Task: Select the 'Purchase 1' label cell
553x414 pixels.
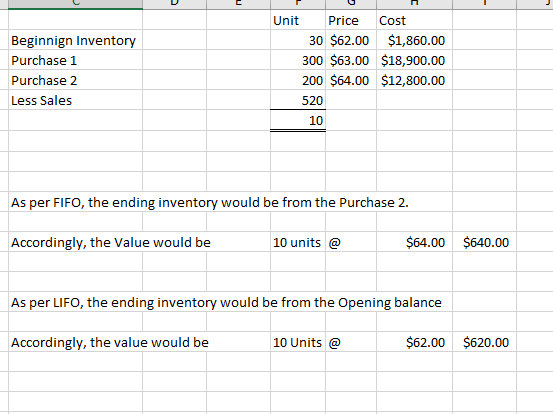Action: (x=75, y=60)
